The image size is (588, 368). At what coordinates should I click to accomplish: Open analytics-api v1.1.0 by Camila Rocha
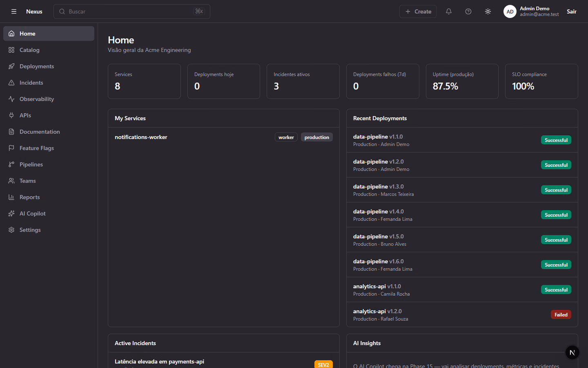coord(462,290)
